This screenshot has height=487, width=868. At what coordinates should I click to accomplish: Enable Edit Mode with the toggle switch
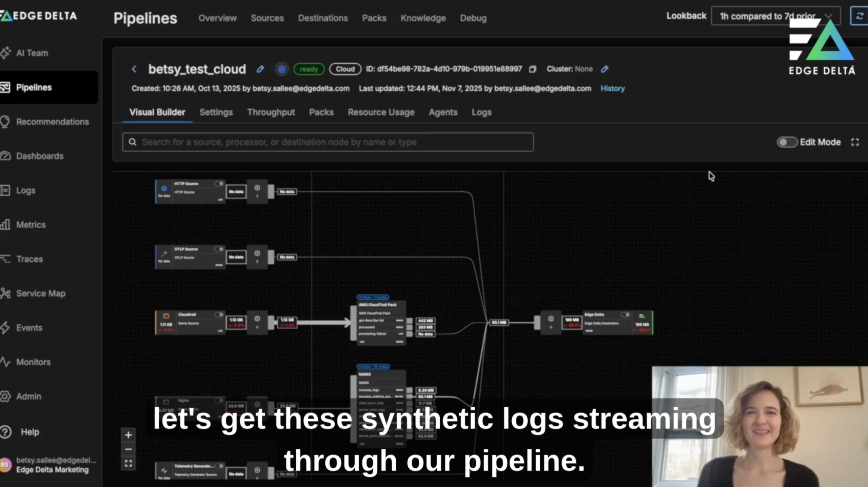[x=787, y=142]
